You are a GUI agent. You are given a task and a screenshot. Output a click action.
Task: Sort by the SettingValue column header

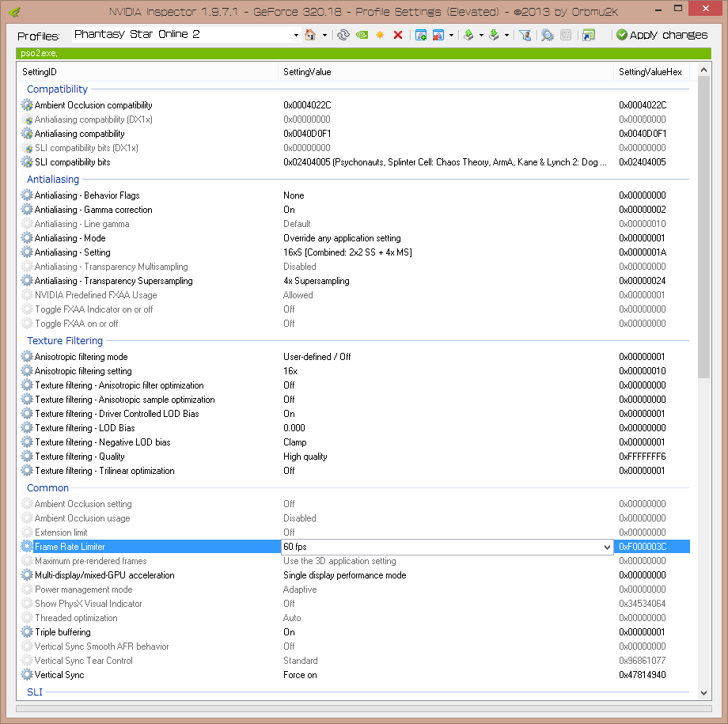446,72
